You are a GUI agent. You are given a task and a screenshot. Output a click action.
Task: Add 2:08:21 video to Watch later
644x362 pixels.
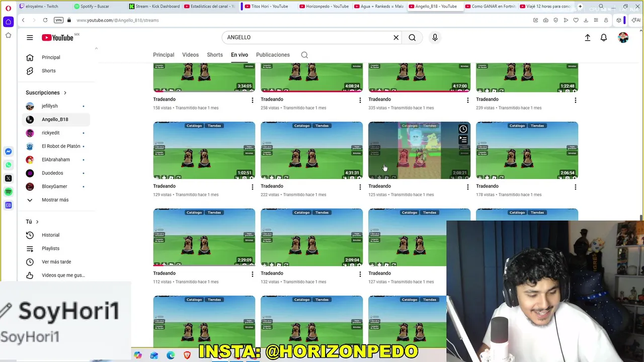[463, 129]
